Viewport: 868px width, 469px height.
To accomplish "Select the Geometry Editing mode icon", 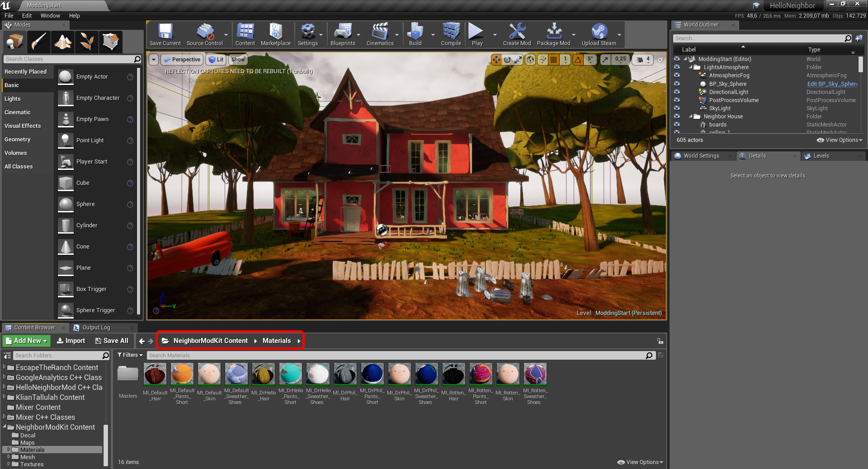I will click(x=111, y=42).
